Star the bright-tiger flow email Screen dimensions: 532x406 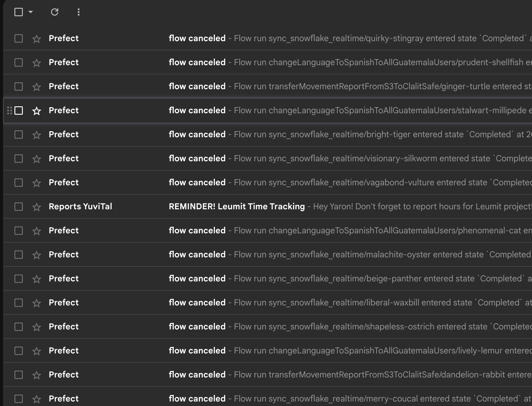(37, 135)
